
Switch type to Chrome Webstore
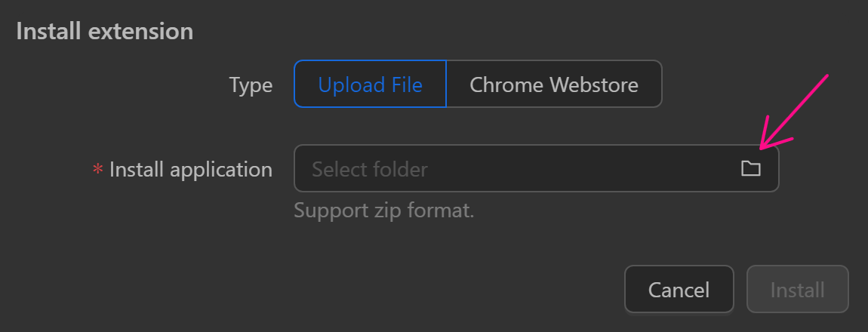pyautogui.click(x=554, y=85)
